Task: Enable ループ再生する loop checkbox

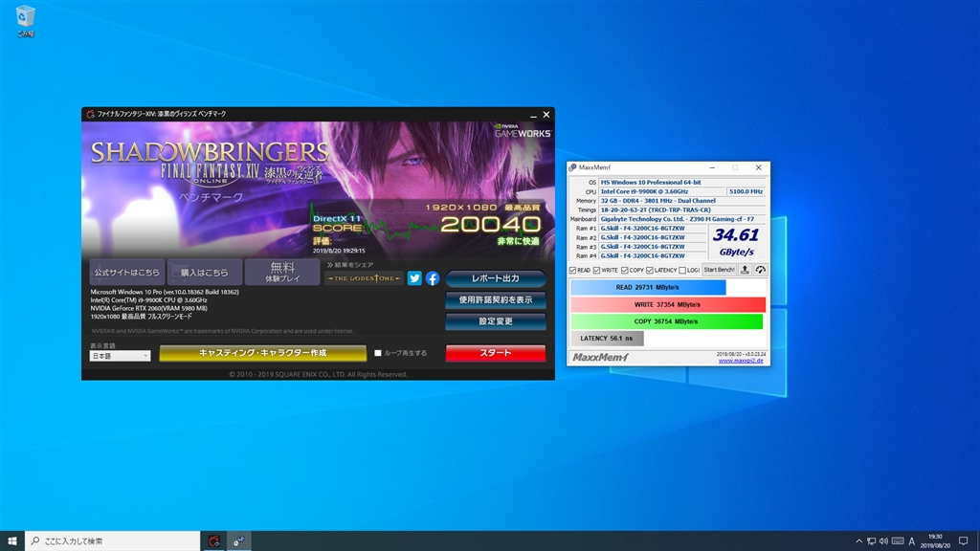Action: pyautogui.click(x=378, y=353)
